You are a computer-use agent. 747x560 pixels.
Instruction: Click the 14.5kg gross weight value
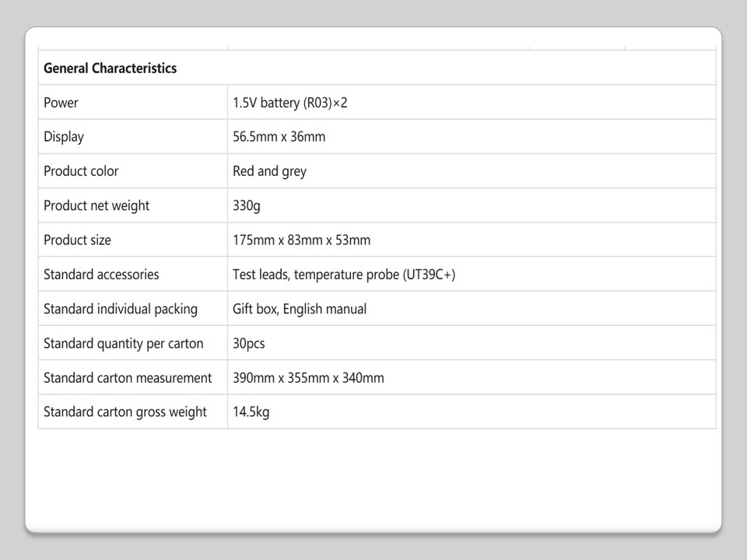click(x=251, y=412)
